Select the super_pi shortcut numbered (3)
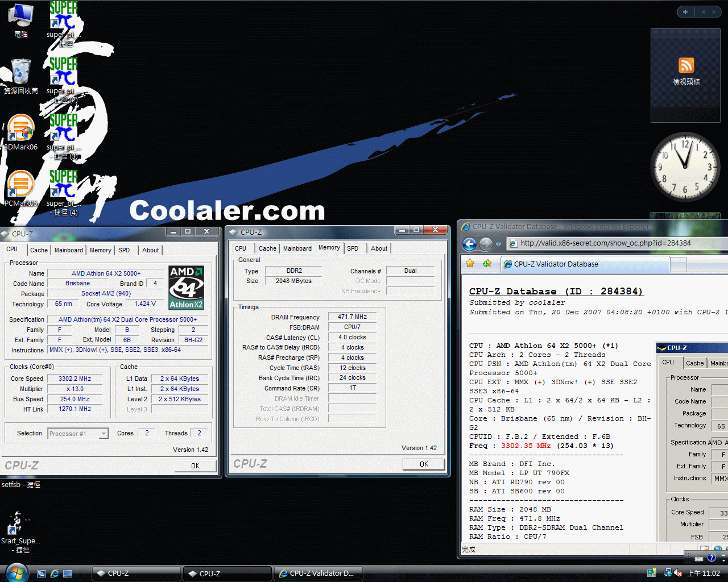The height and width of the screenshot is (582, 728). [x=63, y=136]
